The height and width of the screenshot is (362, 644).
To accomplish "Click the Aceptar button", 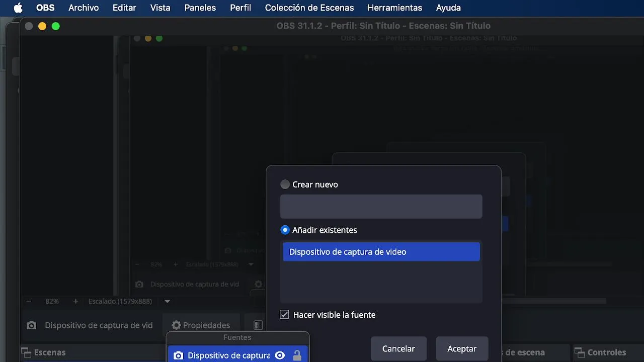I will 462,348.
